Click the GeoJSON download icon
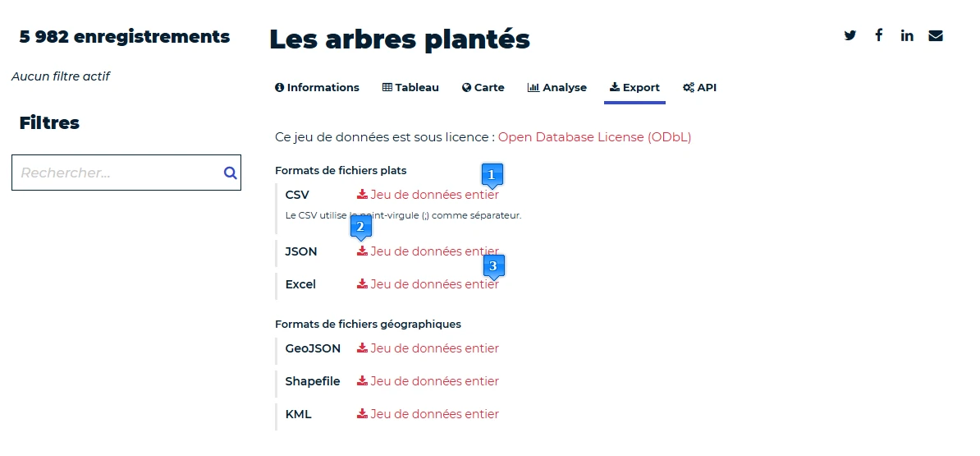Image resolution: width=980 pixels, height=456 pixels. tap(362, 348)
